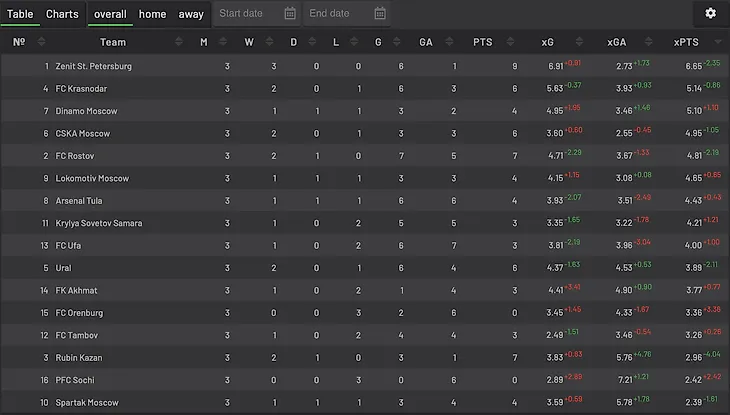Select the Table tab

pos(20,14)
